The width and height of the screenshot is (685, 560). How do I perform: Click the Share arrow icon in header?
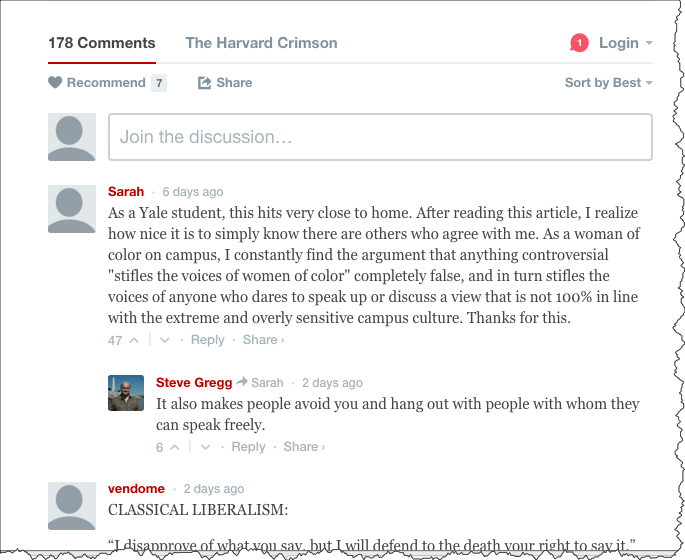(x=205, y=83)
